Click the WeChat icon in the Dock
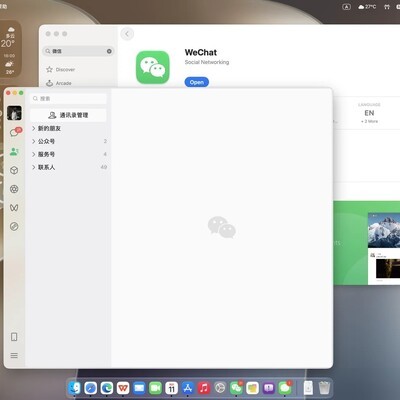This screenshot has width=400, height=400. point(236,388)
